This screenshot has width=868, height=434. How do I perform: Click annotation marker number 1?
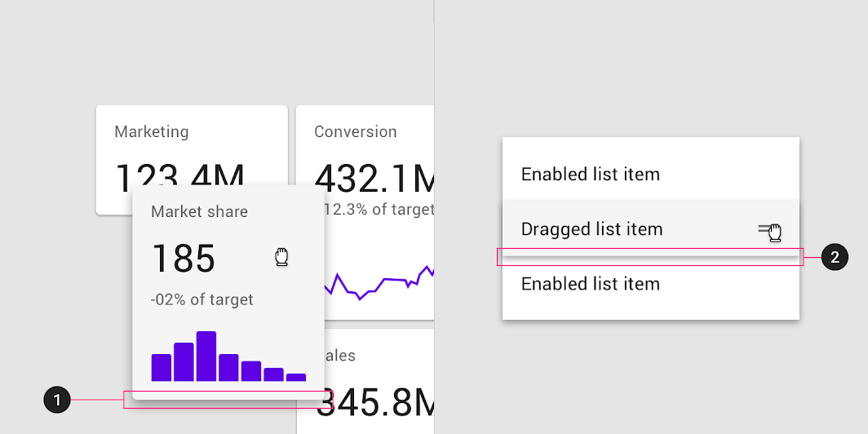coord(57,400)
